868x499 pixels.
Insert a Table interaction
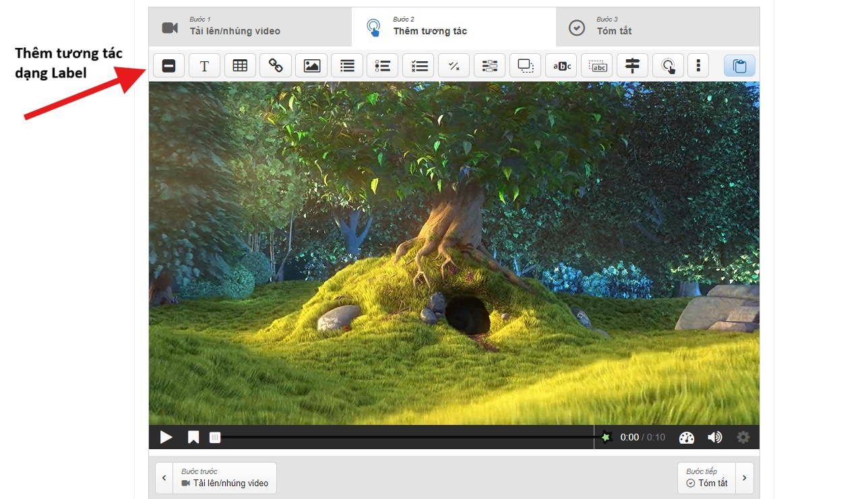click(240, 65)
